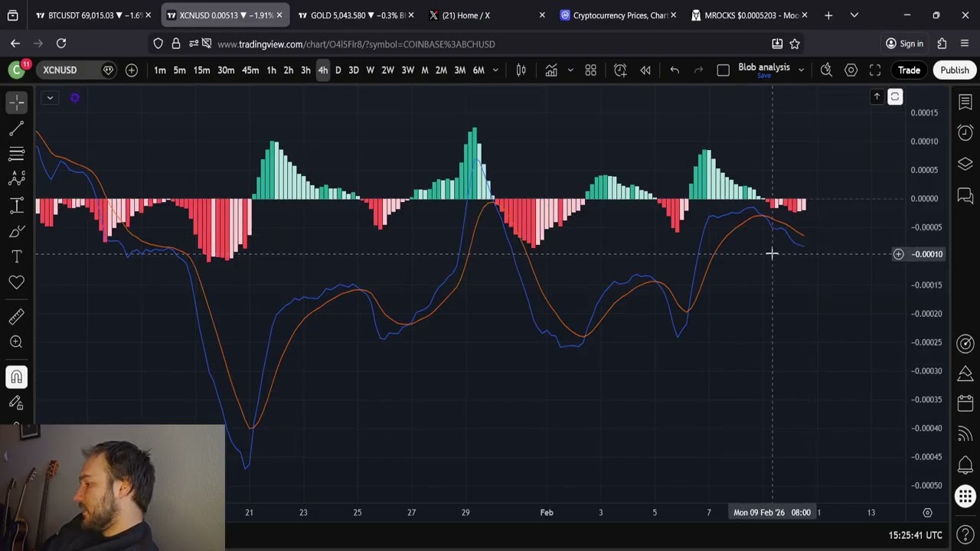Toggle magnet mode in drawing toolbar
This screenshot has height=551, width=980.
coord(16,377)
